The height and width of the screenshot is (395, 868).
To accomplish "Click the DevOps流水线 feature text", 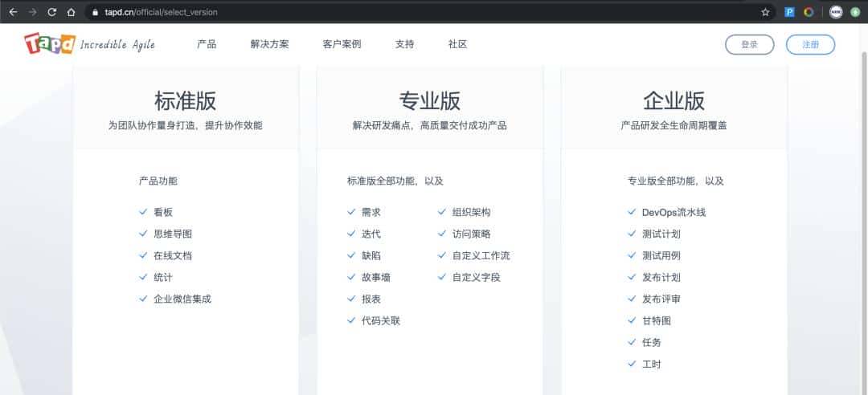I will [674, 213].
